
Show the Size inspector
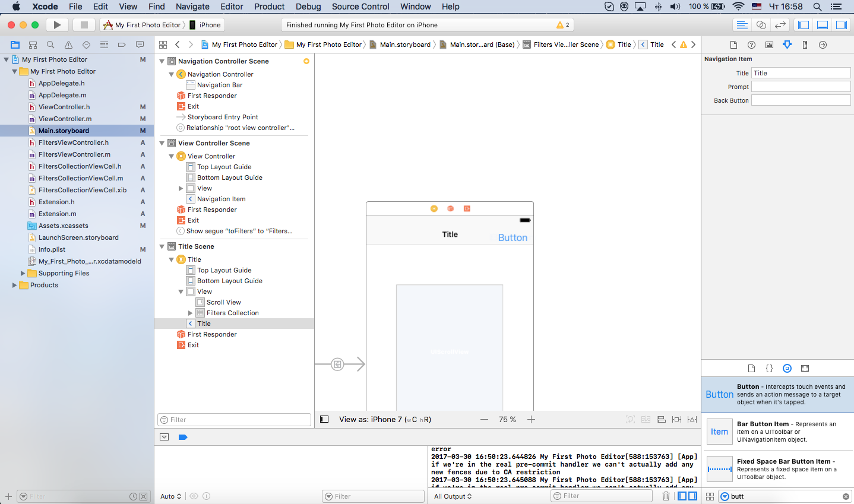805,45
